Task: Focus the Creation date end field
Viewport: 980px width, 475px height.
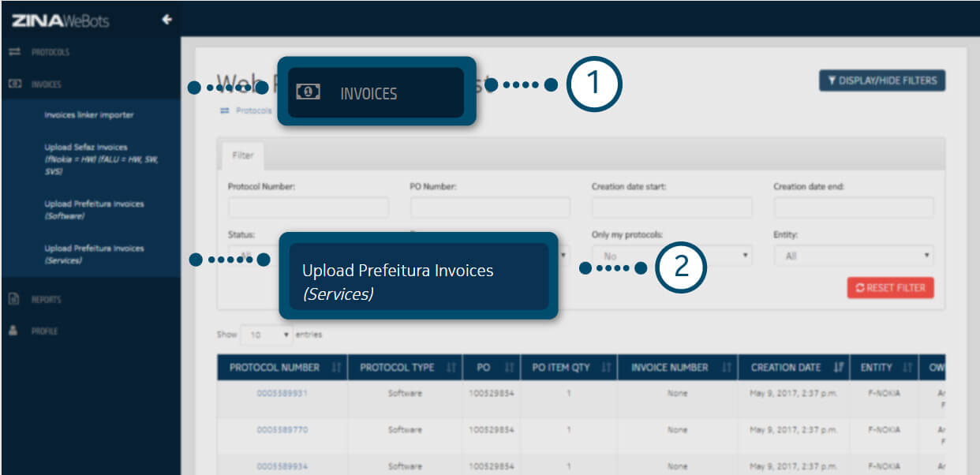Action: pos(854,208)
